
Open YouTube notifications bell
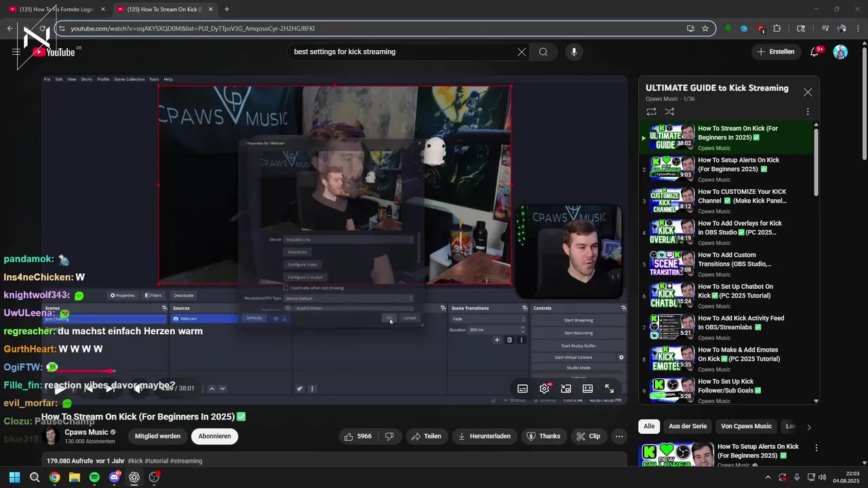pyautogui.click(x=815, y=52)
